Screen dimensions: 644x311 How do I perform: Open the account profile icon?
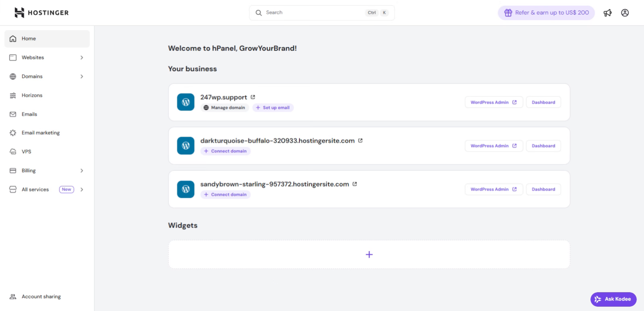click(625, 13)
